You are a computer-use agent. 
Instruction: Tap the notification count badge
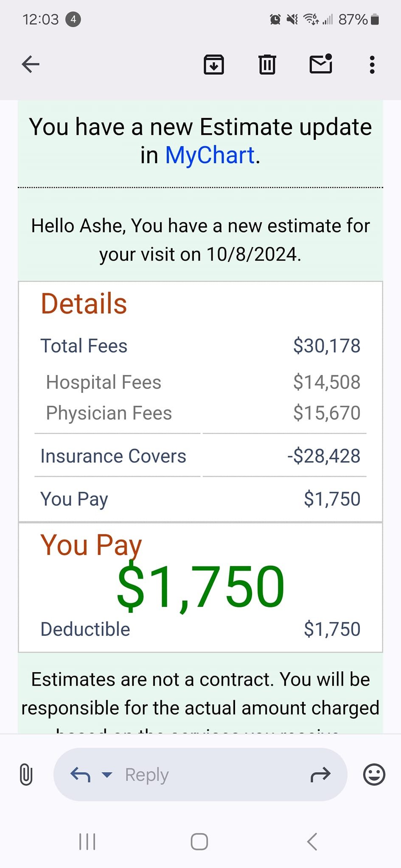(73, 19)
